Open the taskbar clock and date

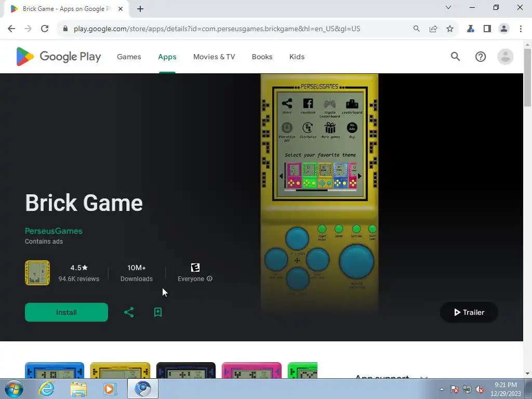click(506, 389)
